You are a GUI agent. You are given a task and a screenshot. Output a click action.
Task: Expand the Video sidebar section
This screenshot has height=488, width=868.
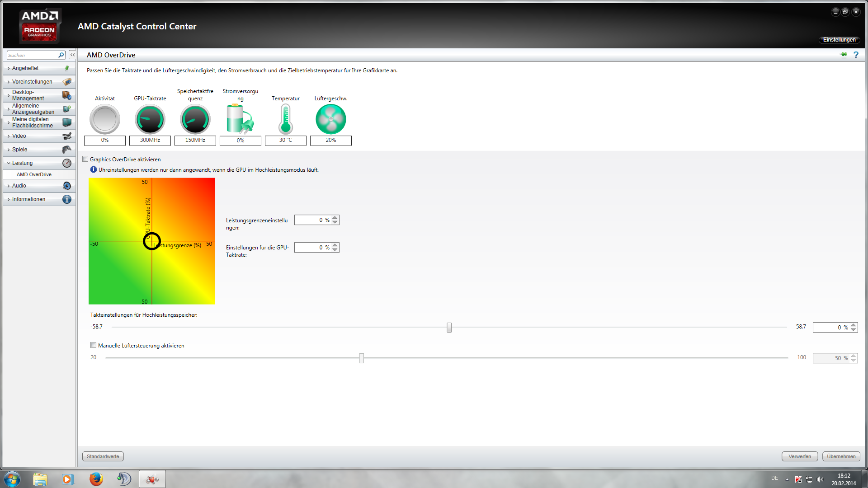pos(19,136)
